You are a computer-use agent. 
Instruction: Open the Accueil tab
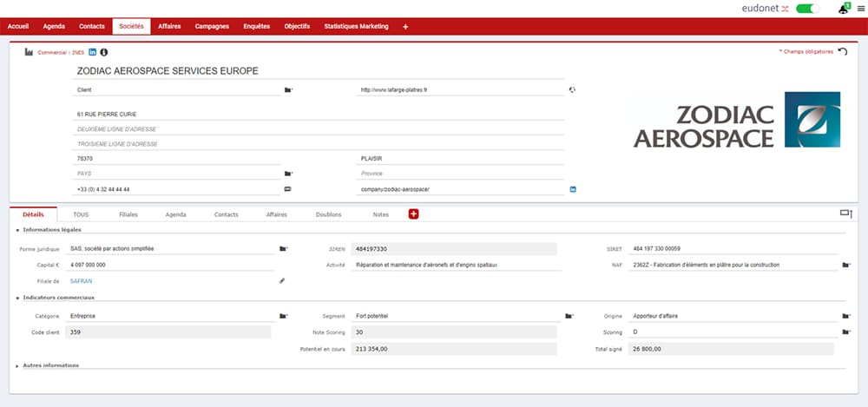(18, 27)
